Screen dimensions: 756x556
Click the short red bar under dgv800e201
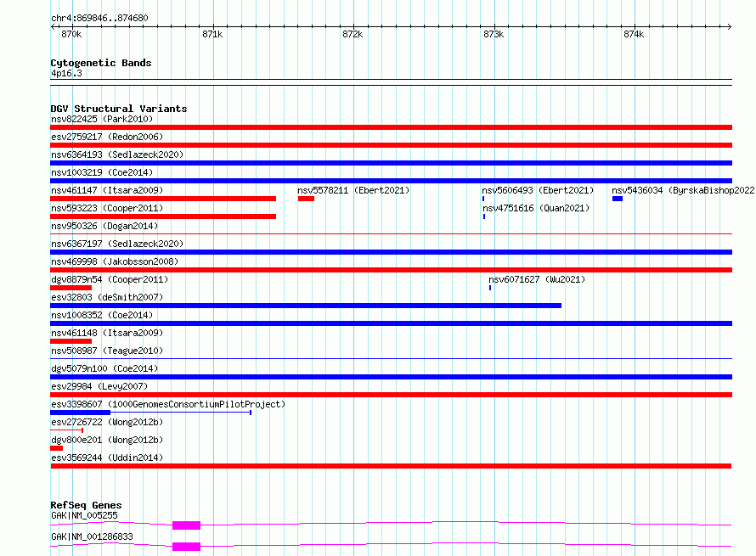[56, 448]
